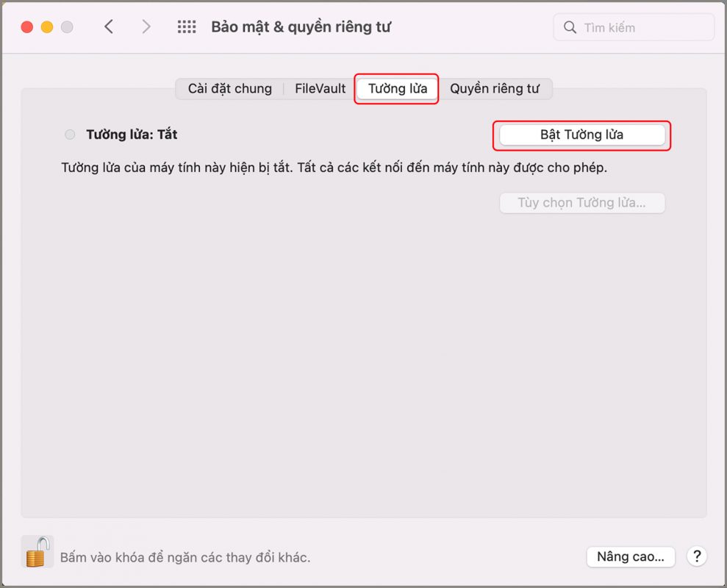Open the show-all preferences grid icon
The width and height of the screenshot is (727, 588).
(187, 27)
